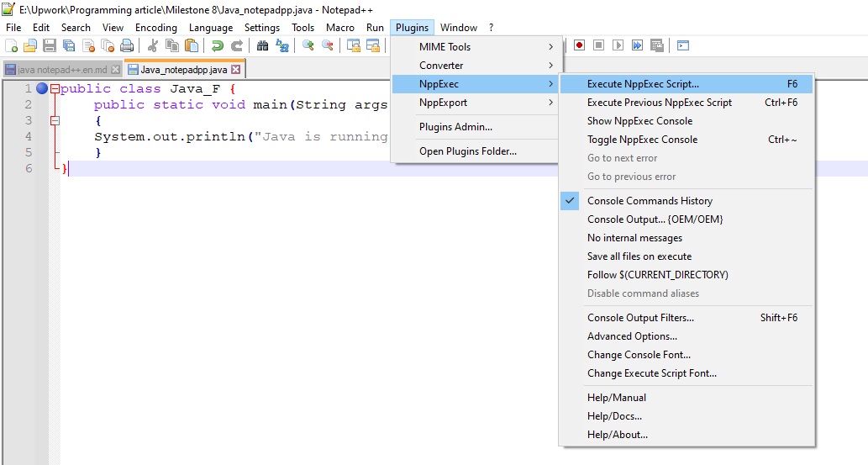This screenshot has height=465, width=868.
Task: Click the Playback macro icon
Action: [618, 45]
